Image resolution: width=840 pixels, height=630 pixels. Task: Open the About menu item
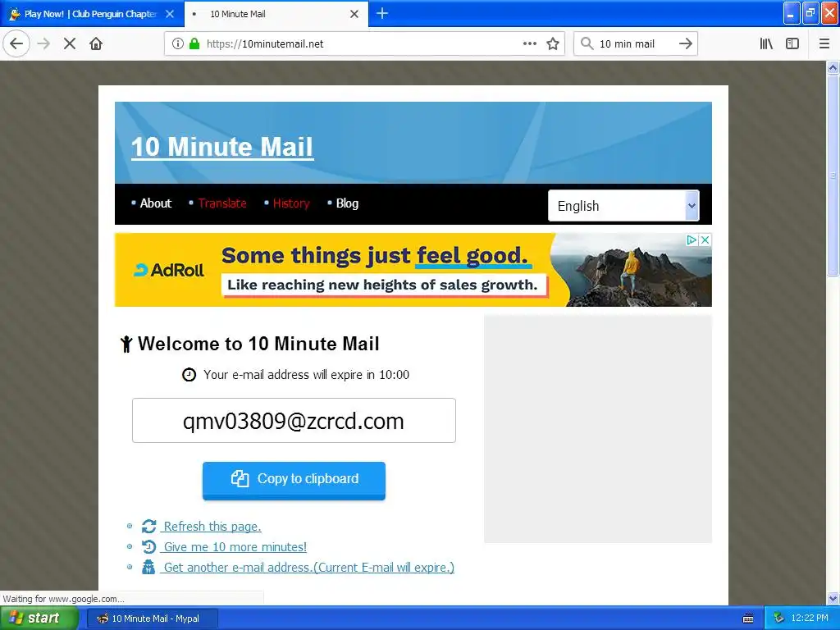coord(155,203)
